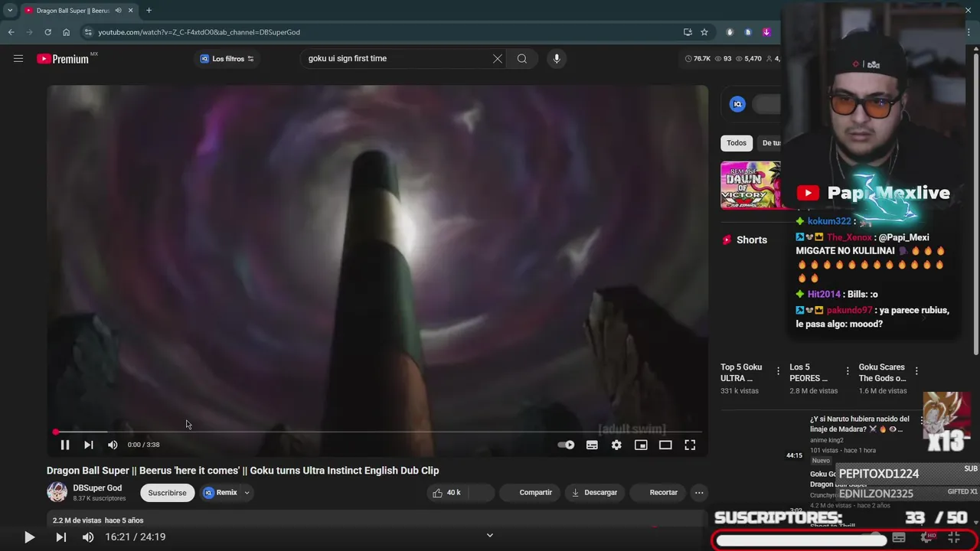Open a new browser tab
The image size is (980, 551).
[x=149, y=11]
